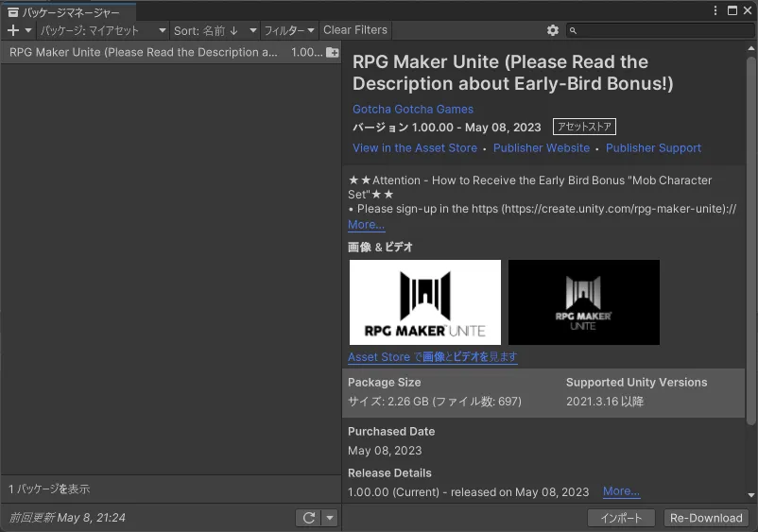
Task: Click the refresh package list icon
Action: tap(308, 518)
